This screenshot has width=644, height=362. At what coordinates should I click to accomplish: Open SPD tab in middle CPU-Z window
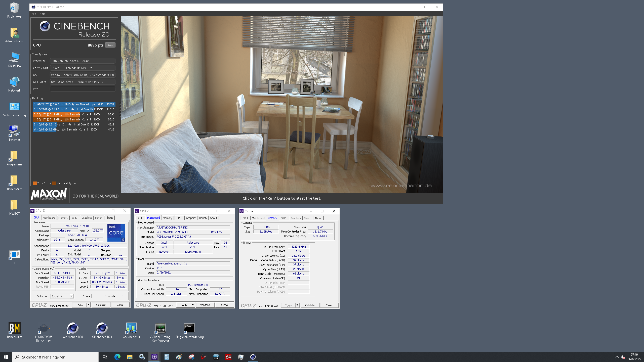pos(179,218)
